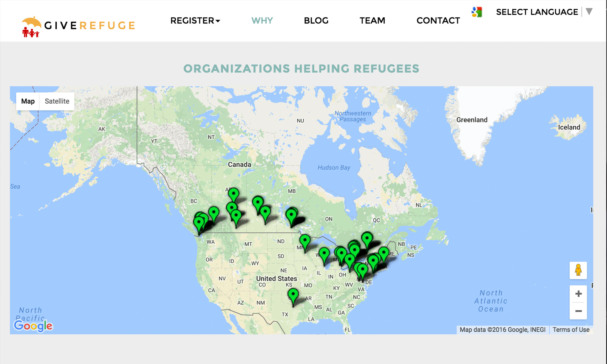Click the Google logo on map
607x364 pixels.
click(x=33, y=326)
